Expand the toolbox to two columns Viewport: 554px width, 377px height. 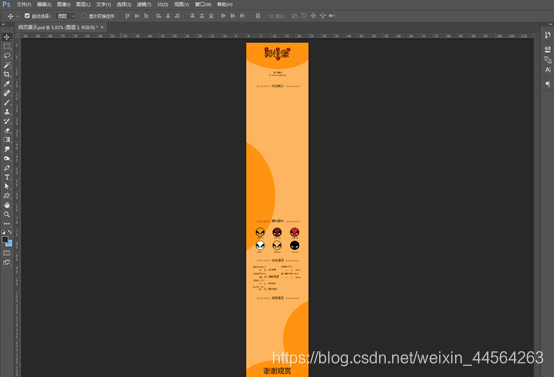pyautogui.click(x=3, y=24)
